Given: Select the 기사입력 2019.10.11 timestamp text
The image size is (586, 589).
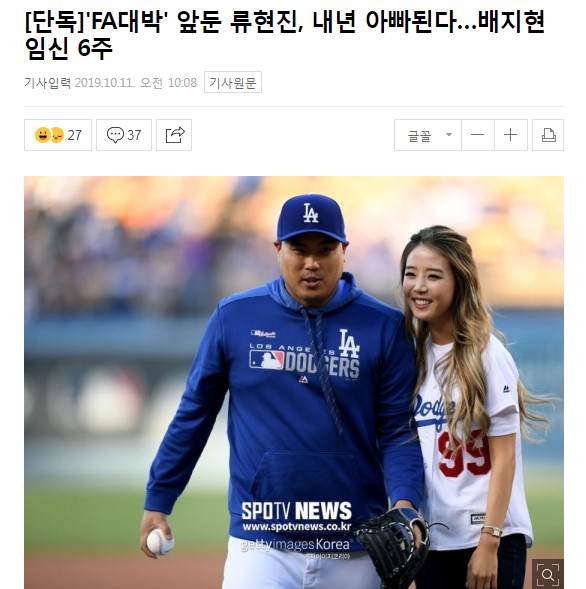Looking at the screenshot, I should [x=110, y=82].
